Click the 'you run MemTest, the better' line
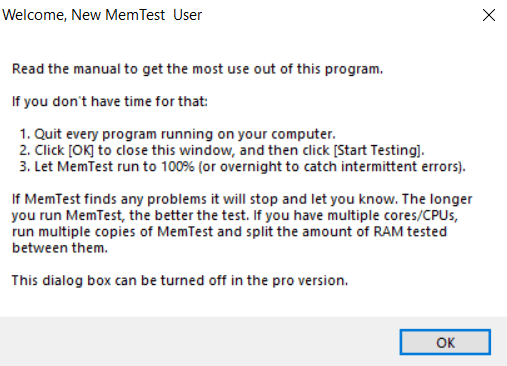 pos(235,216)
